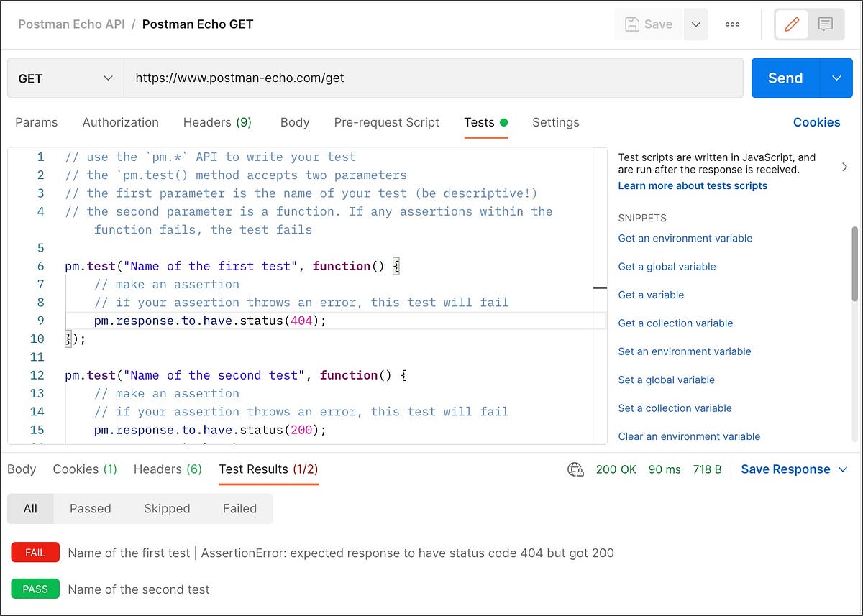Click the Save floppy disk icon

pyautogui.click(x=632, y=24)
